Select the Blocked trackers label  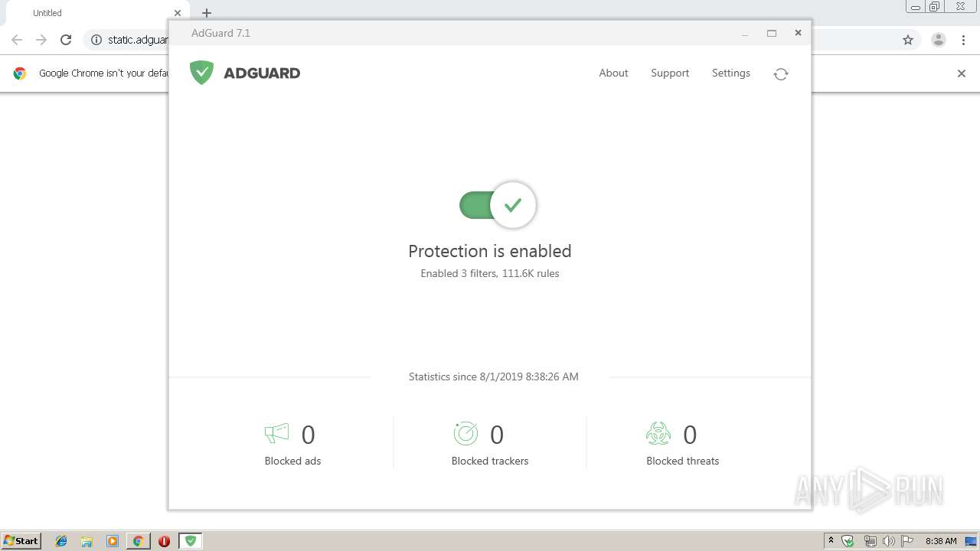tap(490, 461)
